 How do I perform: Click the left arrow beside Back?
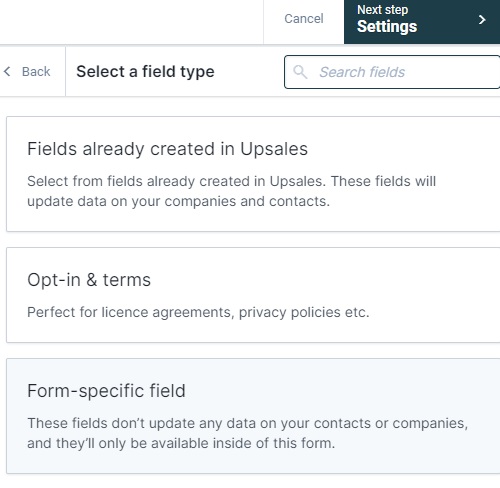click(7, 71)
